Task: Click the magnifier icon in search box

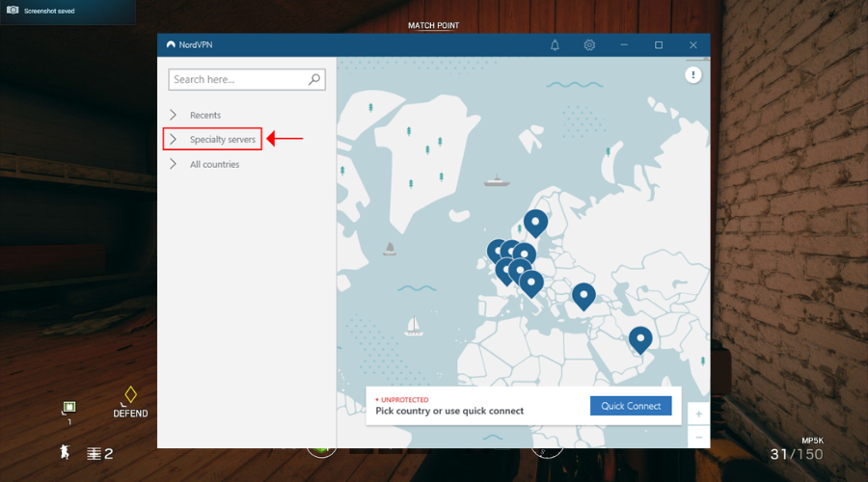Action: tap(314, 79)
